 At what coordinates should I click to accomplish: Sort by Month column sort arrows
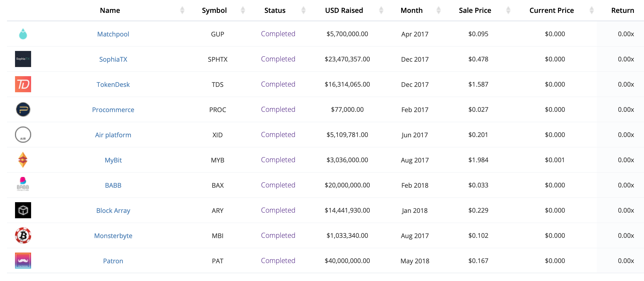(439, 10)
